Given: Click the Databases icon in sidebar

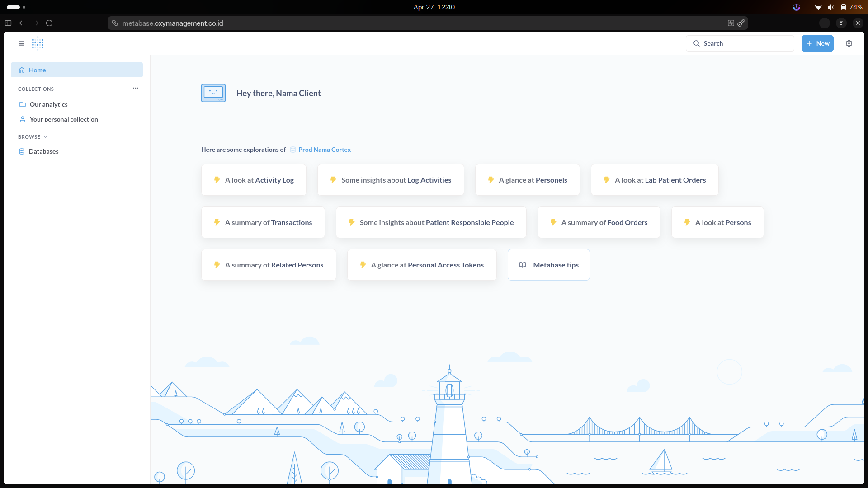Looking at the screenshot, I should click(22, 151).
